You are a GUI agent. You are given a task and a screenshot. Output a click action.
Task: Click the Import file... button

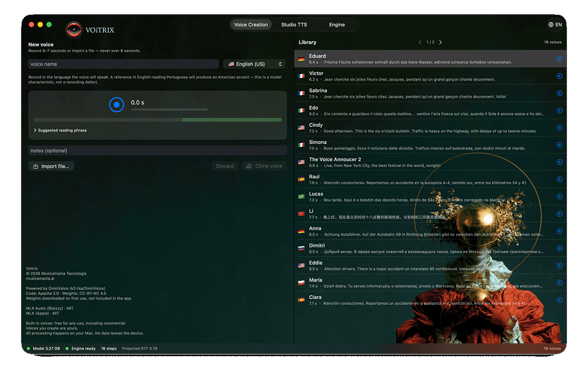click(51, 166)
